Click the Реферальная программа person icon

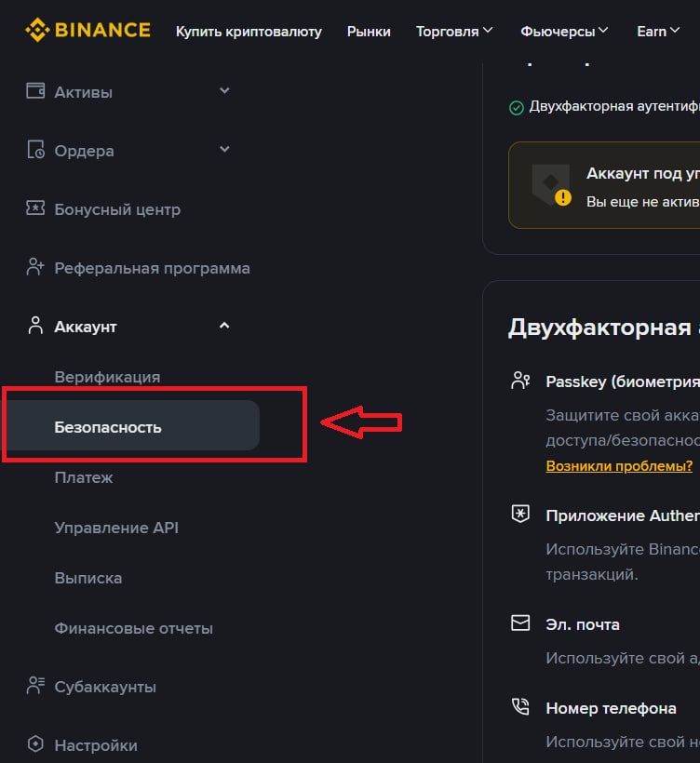point(36,268)
